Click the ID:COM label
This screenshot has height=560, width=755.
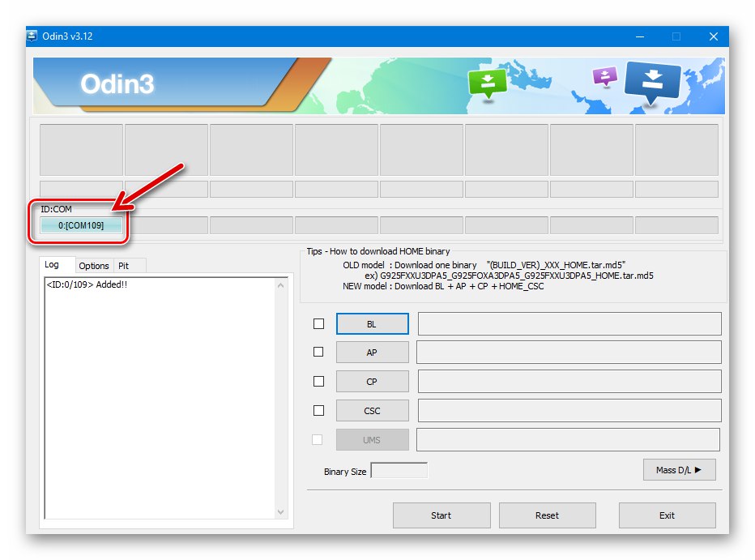57,209
